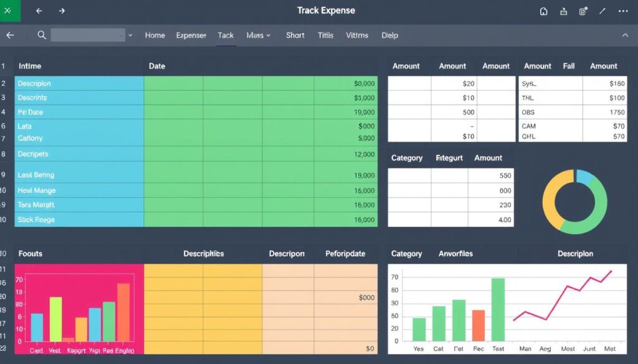Collapse the ribbon with the up chevron
Screen dimensions: 638x364
click(x=625, y=35)
